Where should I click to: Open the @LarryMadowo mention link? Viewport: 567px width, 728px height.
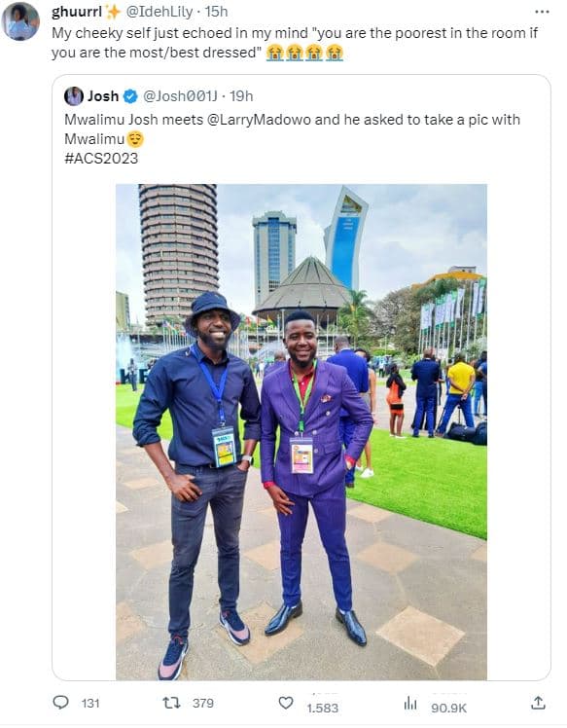[x=259, y=120]
